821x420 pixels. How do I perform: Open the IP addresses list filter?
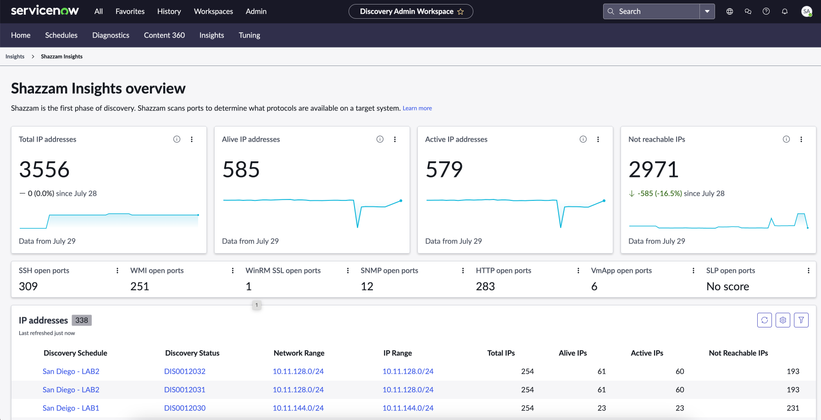pos(802,320)
